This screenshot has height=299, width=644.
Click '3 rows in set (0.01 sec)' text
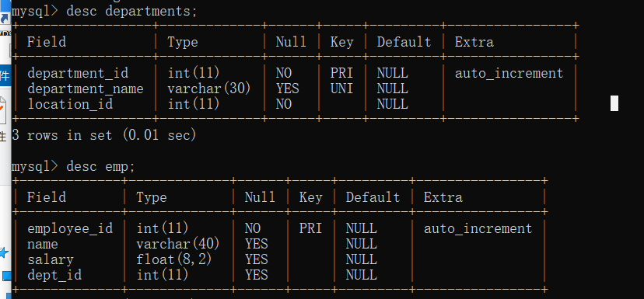(104, 135)
